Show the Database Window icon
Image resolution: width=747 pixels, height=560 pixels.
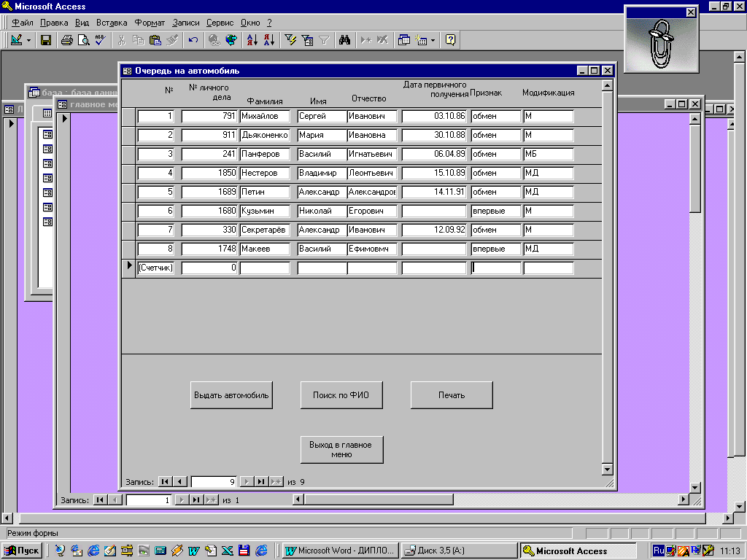(403, 41)
